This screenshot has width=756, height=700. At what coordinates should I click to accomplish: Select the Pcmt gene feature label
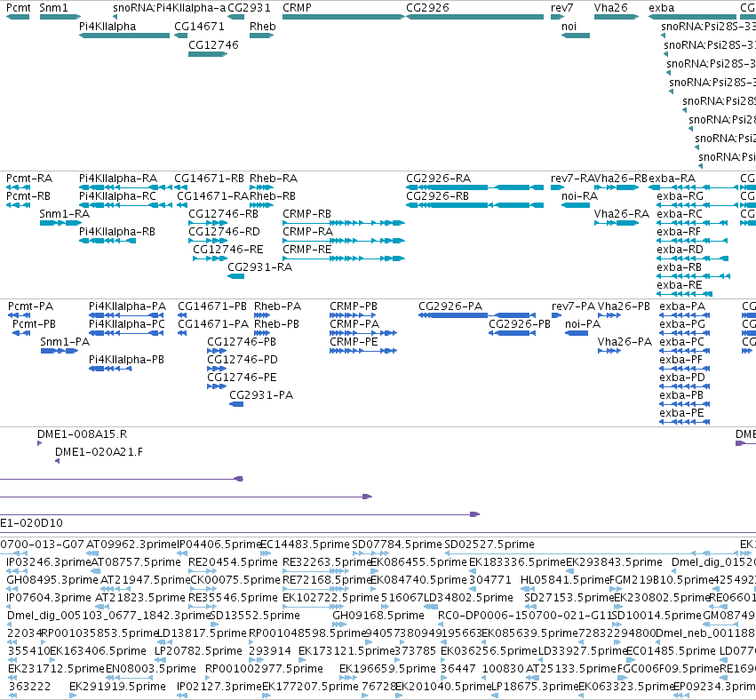(x=19, y=8)
